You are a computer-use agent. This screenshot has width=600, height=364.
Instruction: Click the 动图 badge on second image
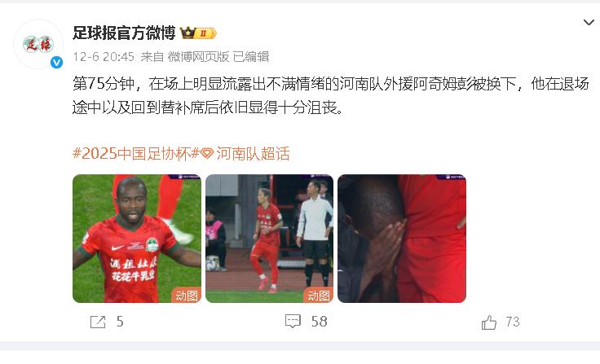319,295
